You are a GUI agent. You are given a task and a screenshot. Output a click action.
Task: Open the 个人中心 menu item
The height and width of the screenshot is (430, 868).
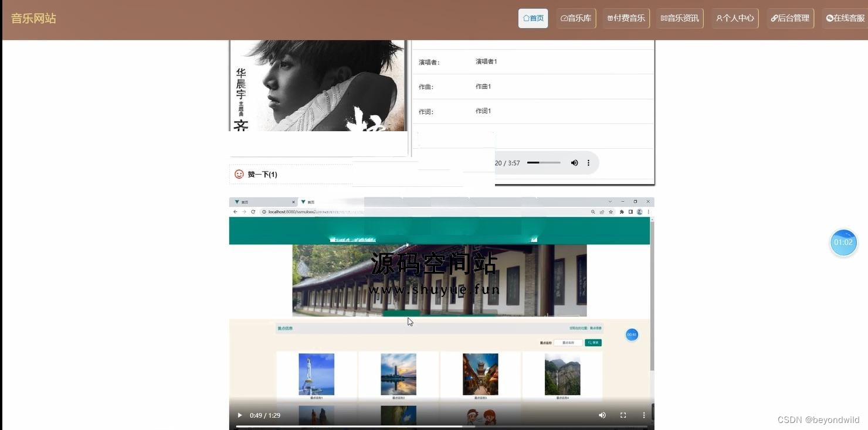(734, 18)
